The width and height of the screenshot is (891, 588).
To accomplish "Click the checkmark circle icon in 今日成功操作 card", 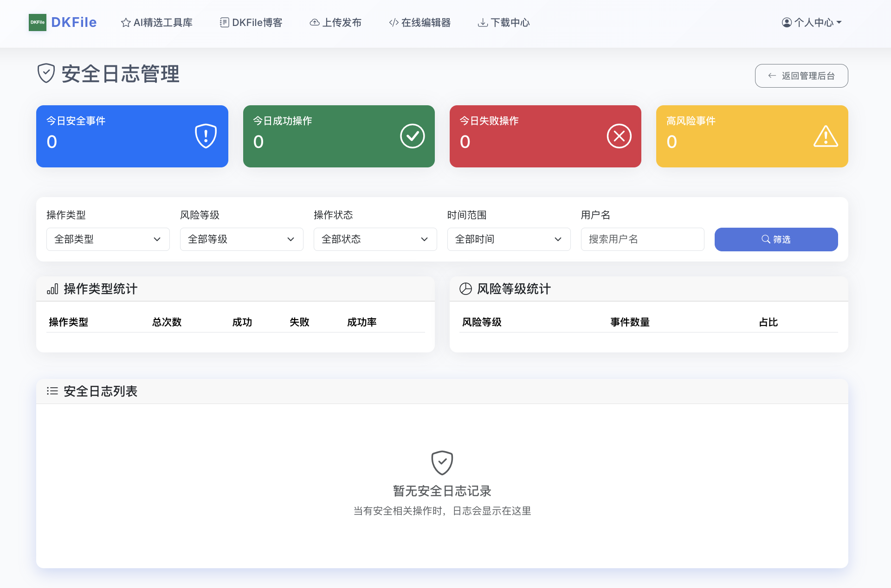I will click(x=412, y=136).
